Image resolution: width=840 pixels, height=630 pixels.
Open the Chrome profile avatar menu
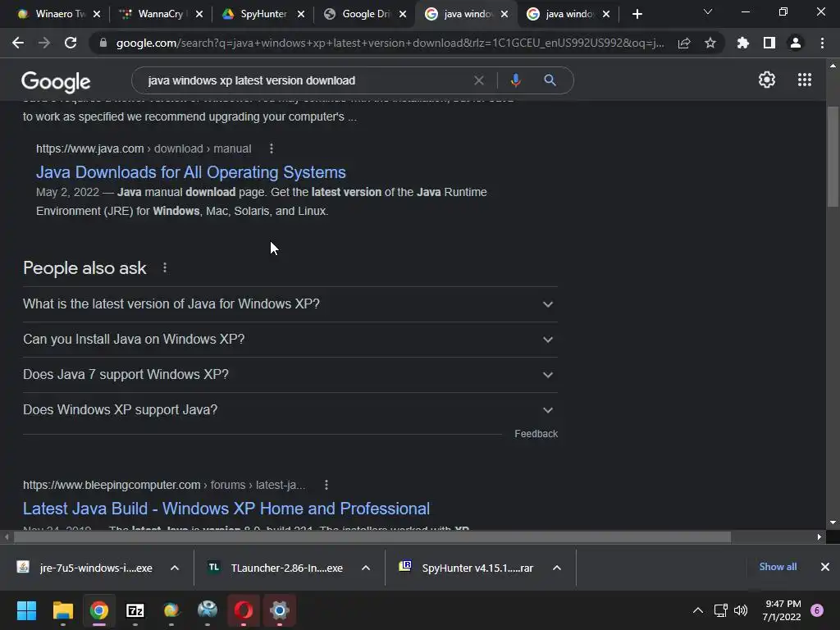click(x=796, y=43)
